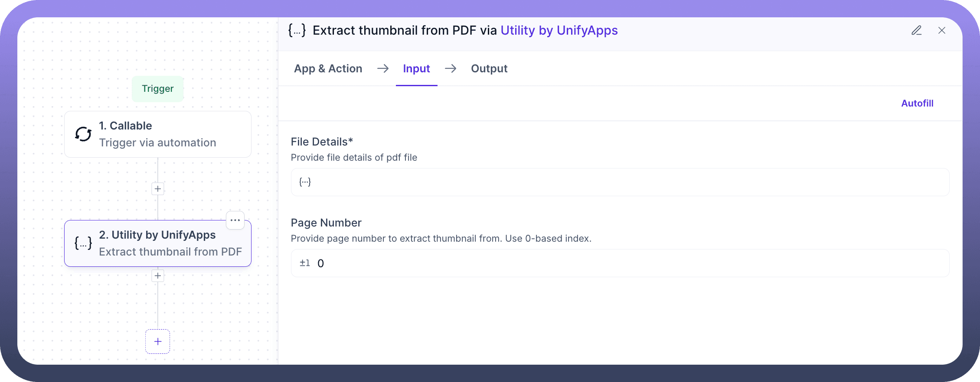This screenshot has height=382, width=980.
Task: Open the three-dot menu on Utility step
Action: pos(235,220)
